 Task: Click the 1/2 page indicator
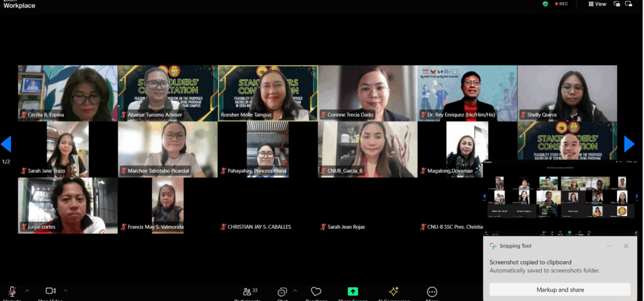[x=6, y=161]
